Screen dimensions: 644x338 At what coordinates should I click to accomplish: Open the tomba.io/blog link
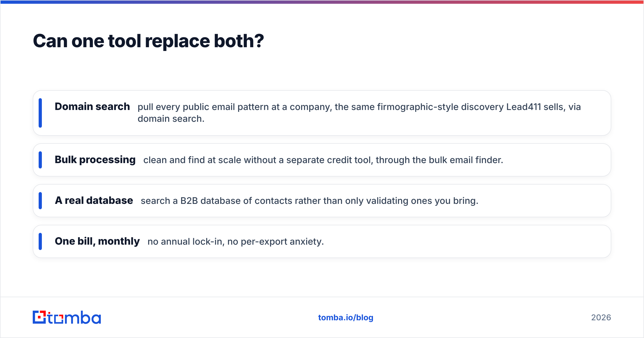[x=346, y=318]
